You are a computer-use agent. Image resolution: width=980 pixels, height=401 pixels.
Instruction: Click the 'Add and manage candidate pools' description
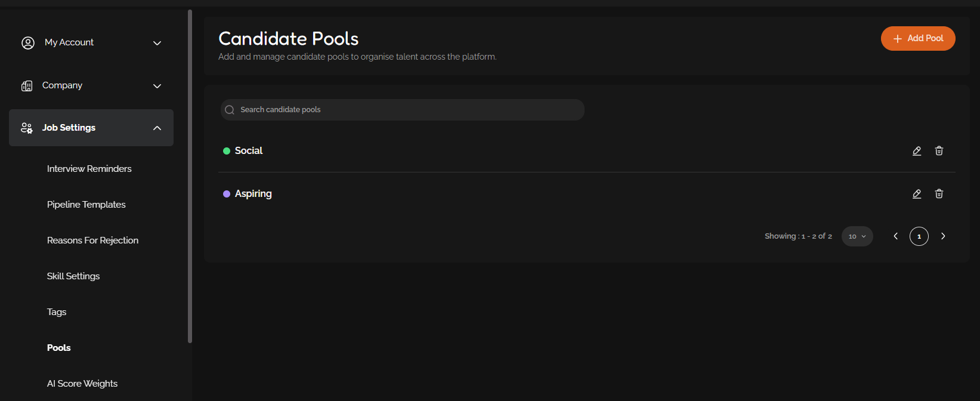click(357, 57)
